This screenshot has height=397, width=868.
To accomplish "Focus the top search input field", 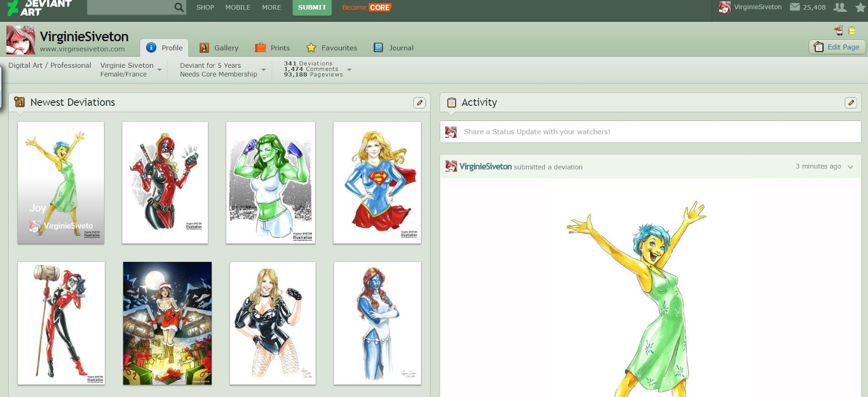I will [130, 7].
